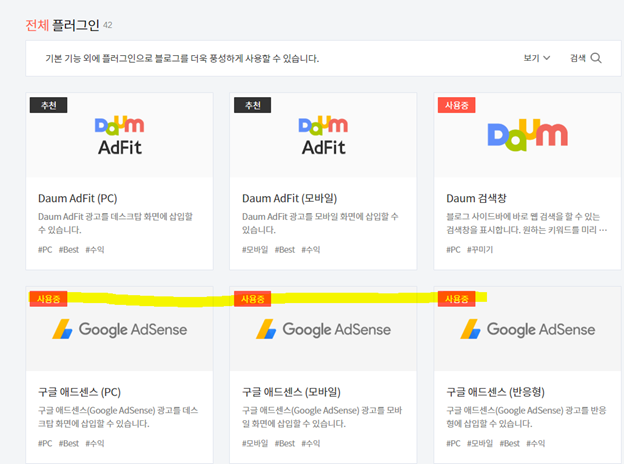Click #수익 tag under Daum AdFit (PC)
The image size is (624, 464).
tap(95, 250)
